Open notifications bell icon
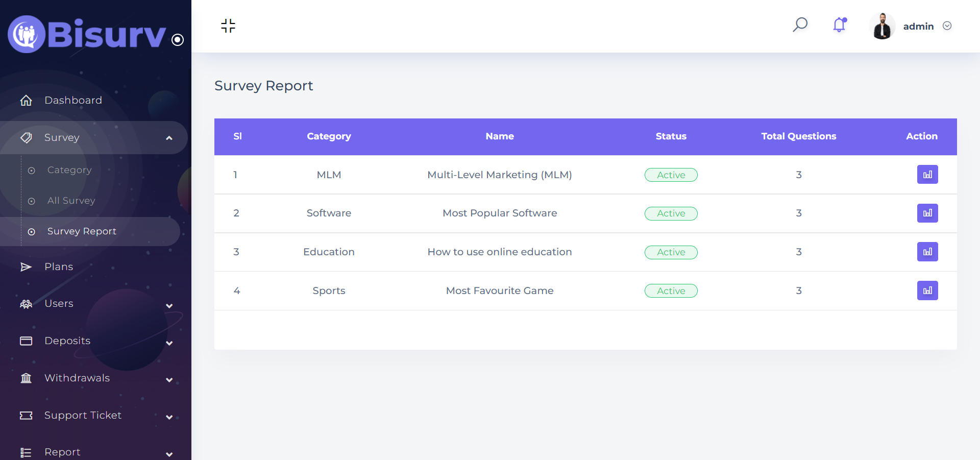The width and height of the screenshot is (980, 460). pyautogui.click(x=840, y=25)
